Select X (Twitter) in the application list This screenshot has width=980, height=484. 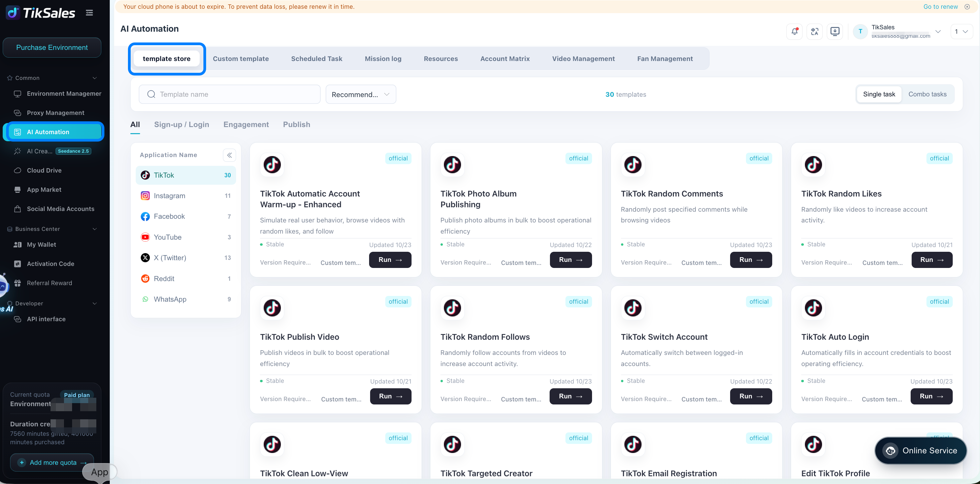[186, 258]
